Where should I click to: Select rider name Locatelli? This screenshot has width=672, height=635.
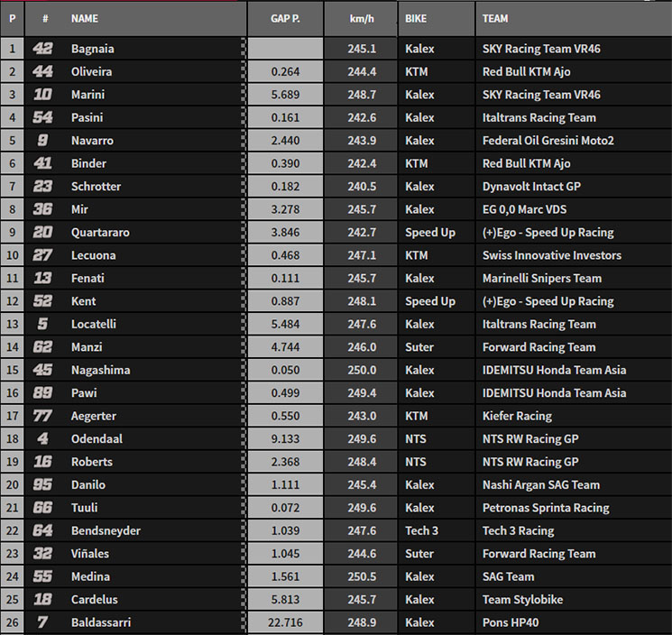pyautogui.click(x=94, y=324)
